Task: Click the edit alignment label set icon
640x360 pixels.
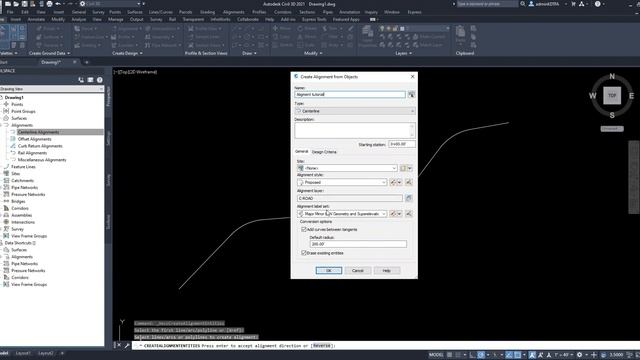Action: (x=393, y=213)
